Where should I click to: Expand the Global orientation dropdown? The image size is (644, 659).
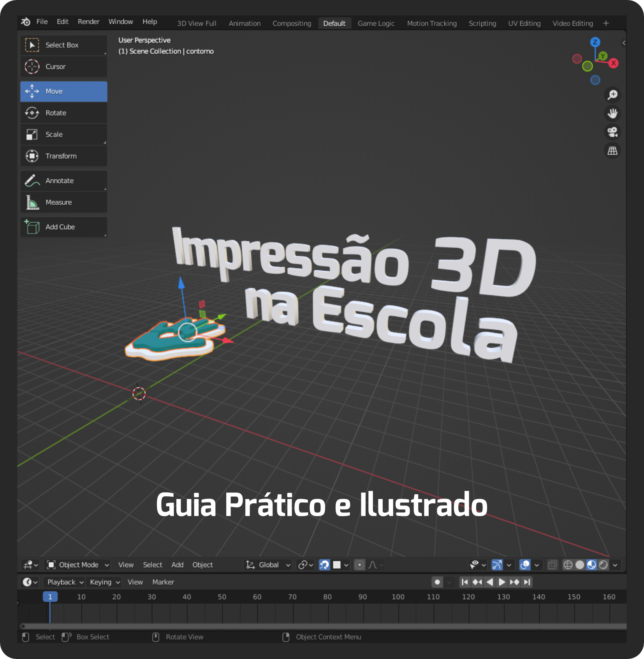click(269, 565)
